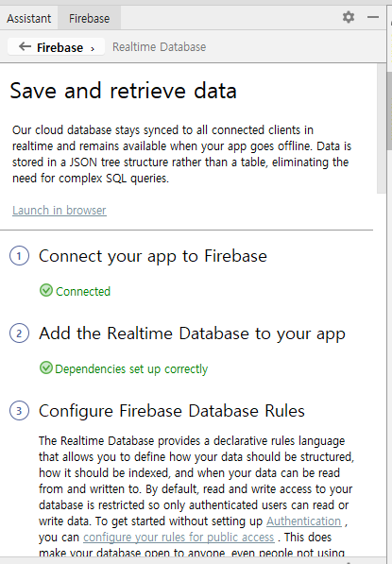This screenshot has width=392, height=564.
Task: Open the configure your rules for public access link
Action: [179, 537]
